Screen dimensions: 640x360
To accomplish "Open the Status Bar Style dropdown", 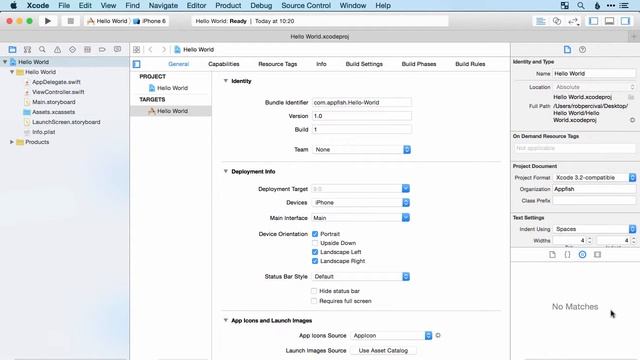I will [x=361, y=276].
